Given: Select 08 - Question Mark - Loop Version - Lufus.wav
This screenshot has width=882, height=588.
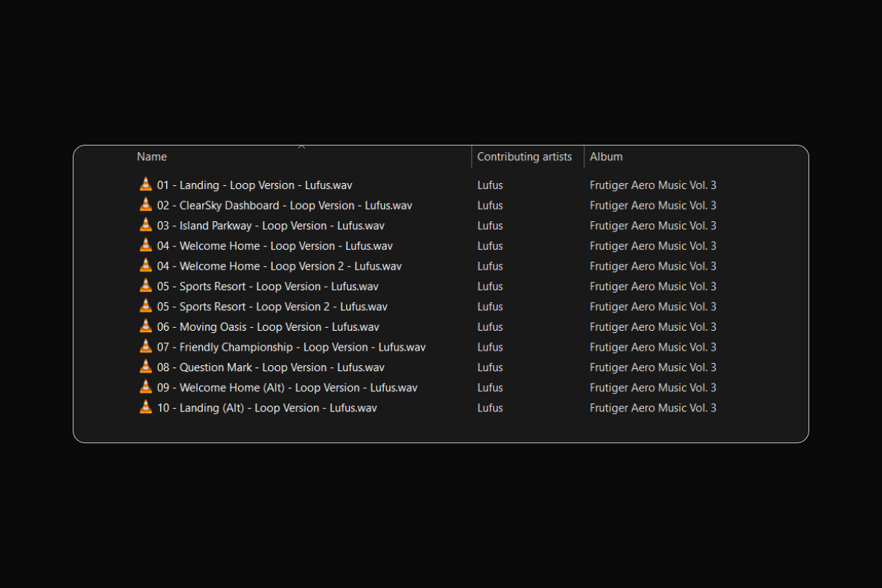Looking at the screenshot, I should point(270,367).
